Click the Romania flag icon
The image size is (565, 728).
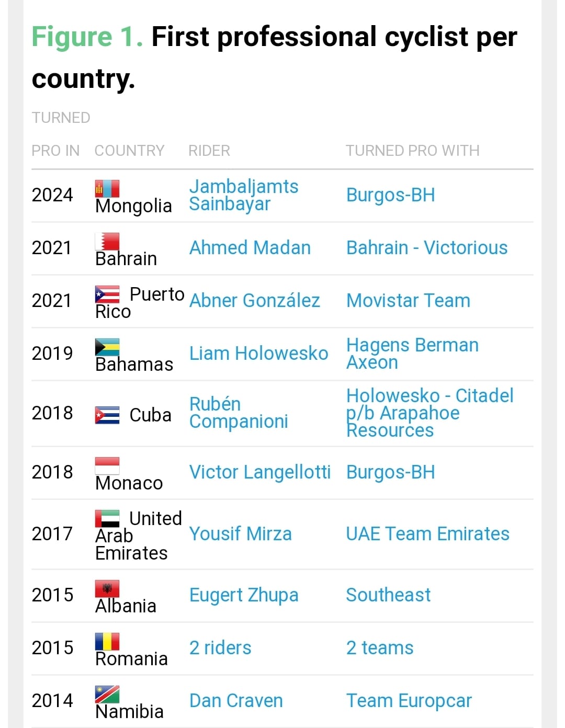pos(107,641)
